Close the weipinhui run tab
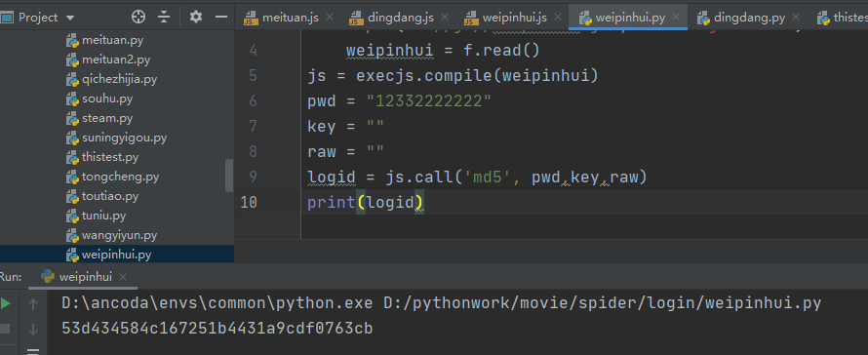Screen dimensions: 868x355 pyautogui.click(x=123, y=276)
